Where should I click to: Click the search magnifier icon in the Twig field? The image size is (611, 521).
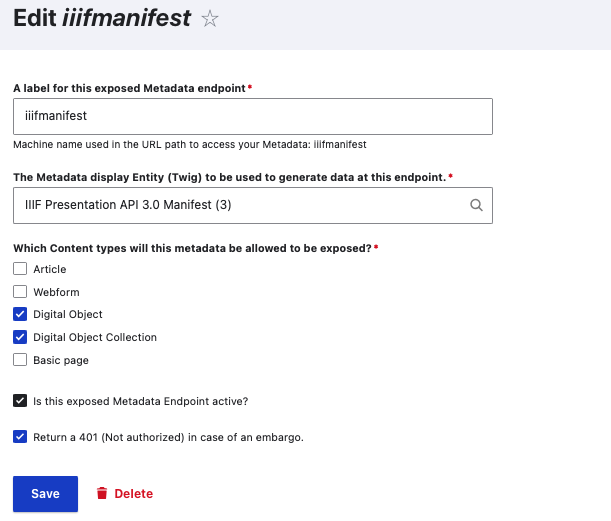(476, 205)
